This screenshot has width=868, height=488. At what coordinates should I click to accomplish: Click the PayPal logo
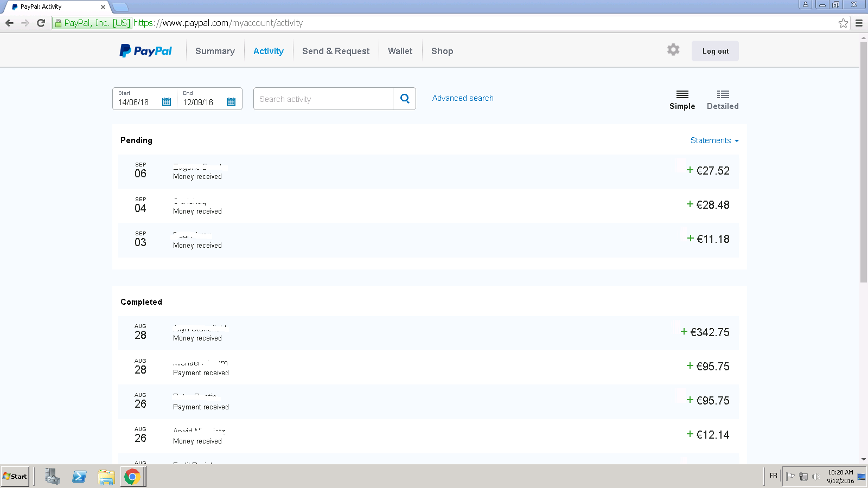coord(145,51)
